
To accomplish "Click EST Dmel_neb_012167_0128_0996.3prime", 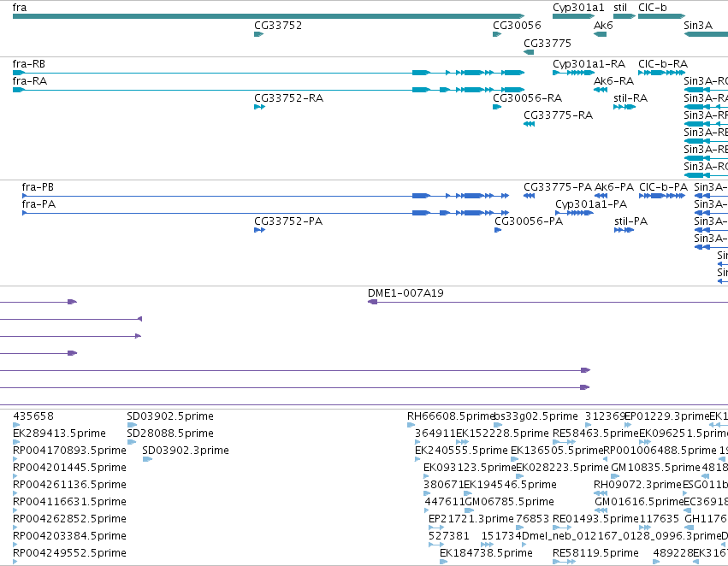I will click(x=622, y=536).
